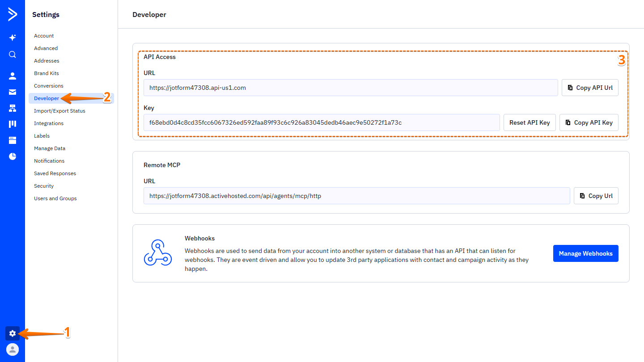Open the profile avatar at the bottom

(x=13, y=349)
